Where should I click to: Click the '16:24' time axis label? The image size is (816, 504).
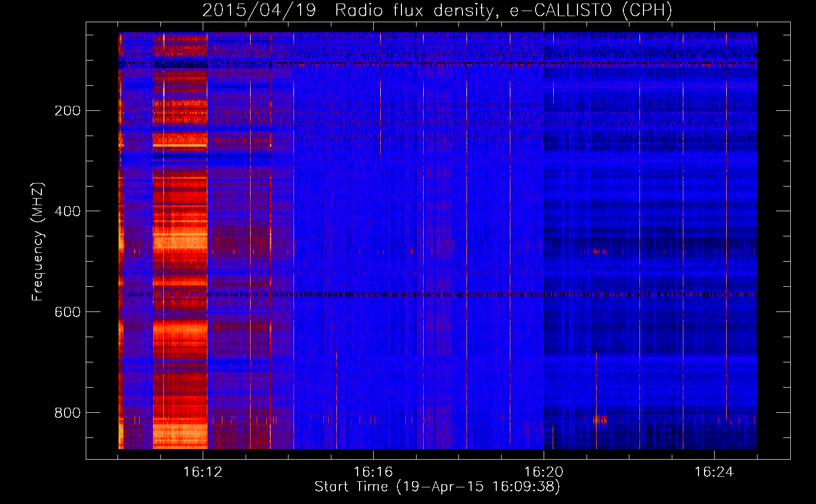(x=714, y=472)
